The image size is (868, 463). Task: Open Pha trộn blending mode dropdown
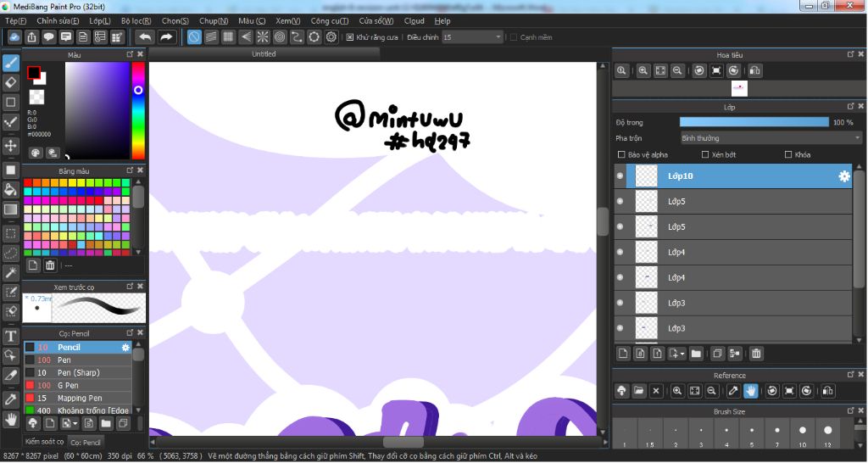click(x=771, y=138)
